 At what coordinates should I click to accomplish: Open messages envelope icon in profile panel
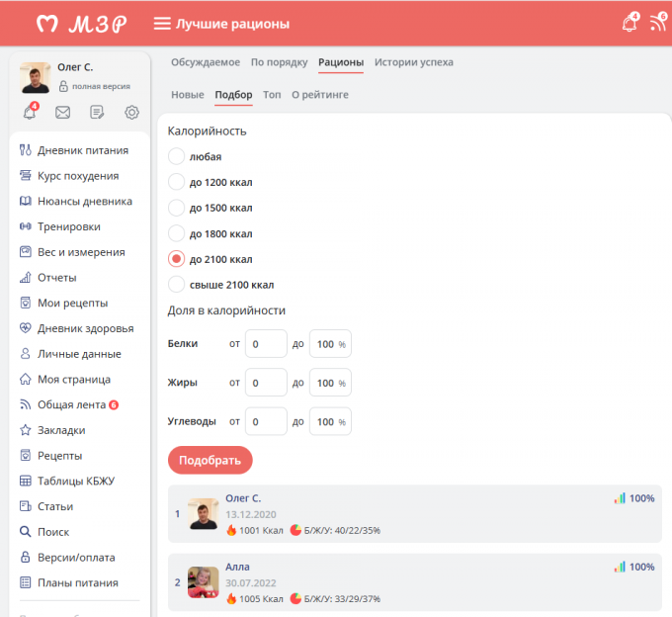click(63, 113)
